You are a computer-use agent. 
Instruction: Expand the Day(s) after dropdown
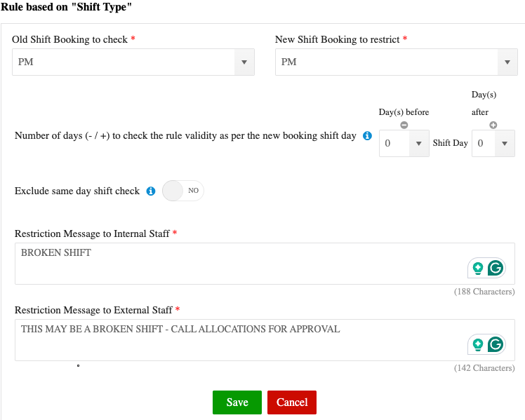(x=493, y=143)
